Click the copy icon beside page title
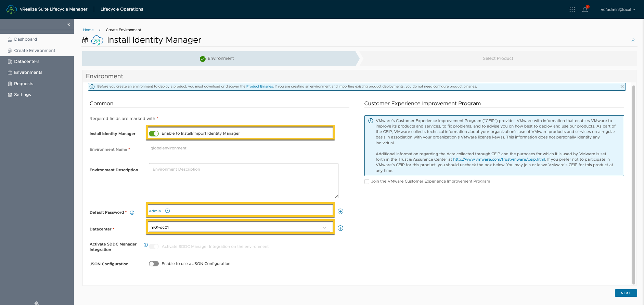 (x=85, y=40)
